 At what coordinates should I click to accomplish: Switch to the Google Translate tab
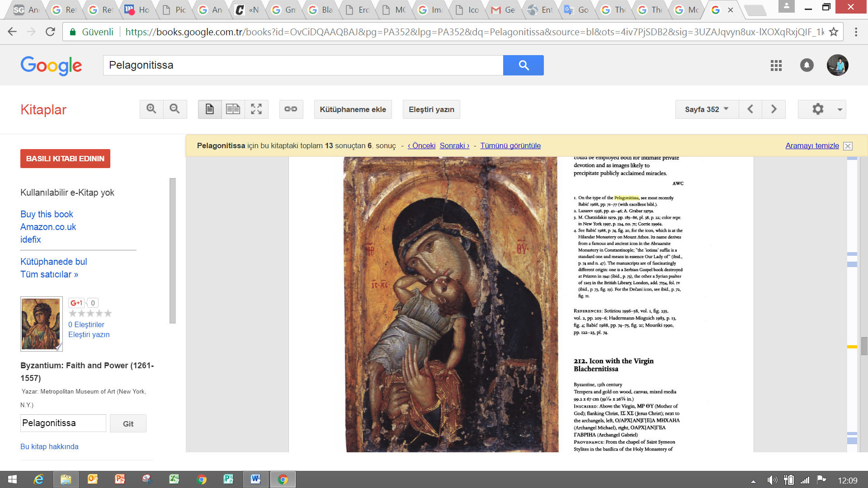576,10
